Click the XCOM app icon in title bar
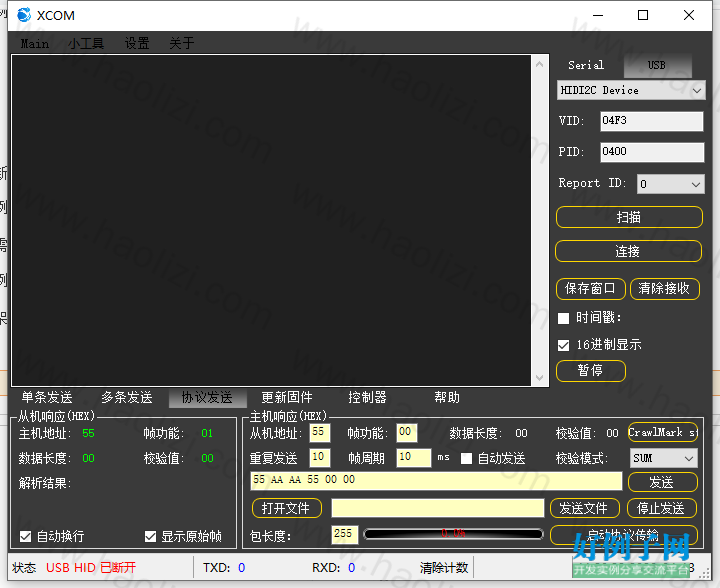 24,15
